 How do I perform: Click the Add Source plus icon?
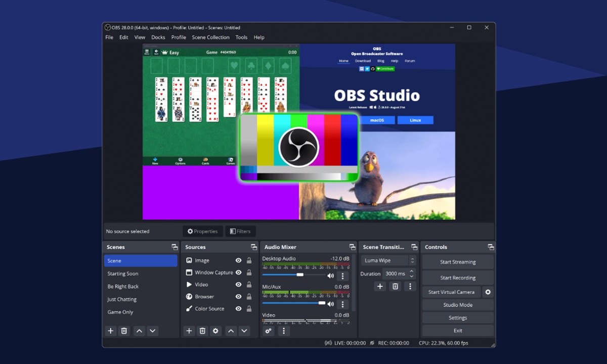pyautogui.click(x=189, y=331)
